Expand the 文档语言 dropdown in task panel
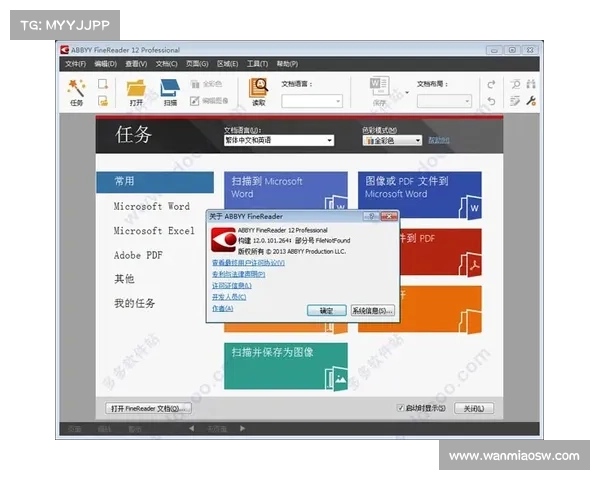This screenshot has width=600, height=480. pos(279,141)
